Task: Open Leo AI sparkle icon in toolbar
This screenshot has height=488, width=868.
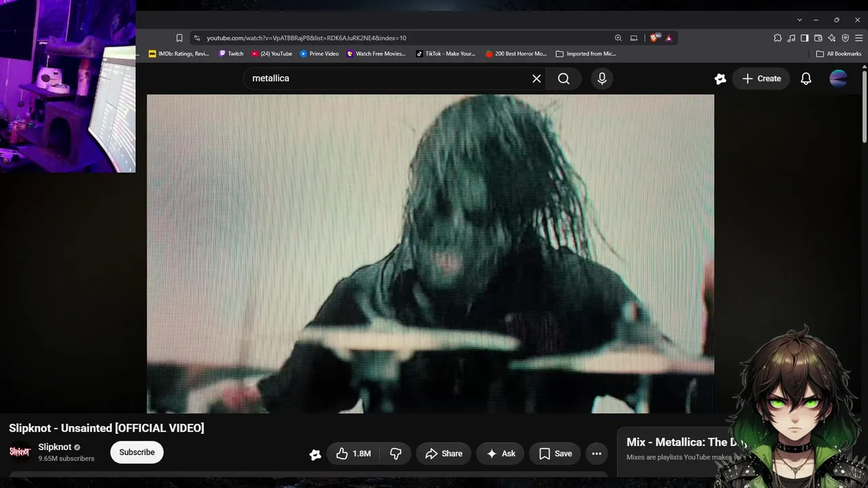Action: tap(831, 38)
